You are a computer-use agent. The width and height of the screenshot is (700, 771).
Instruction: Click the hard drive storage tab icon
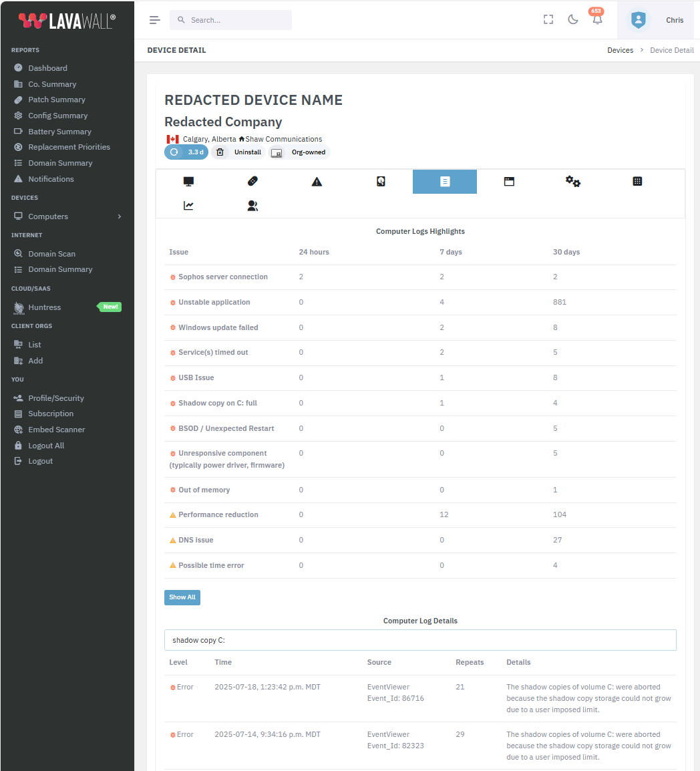pos(381,181)
